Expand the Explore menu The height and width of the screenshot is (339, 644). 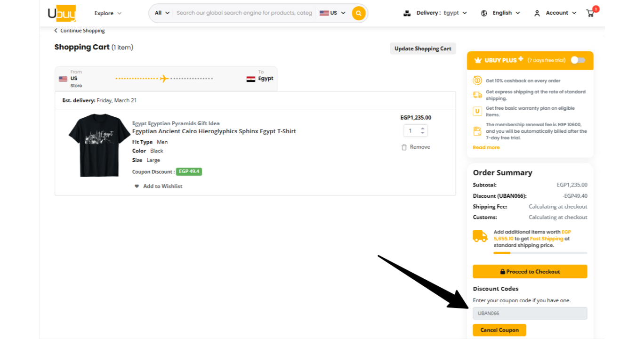coord(108,13)
